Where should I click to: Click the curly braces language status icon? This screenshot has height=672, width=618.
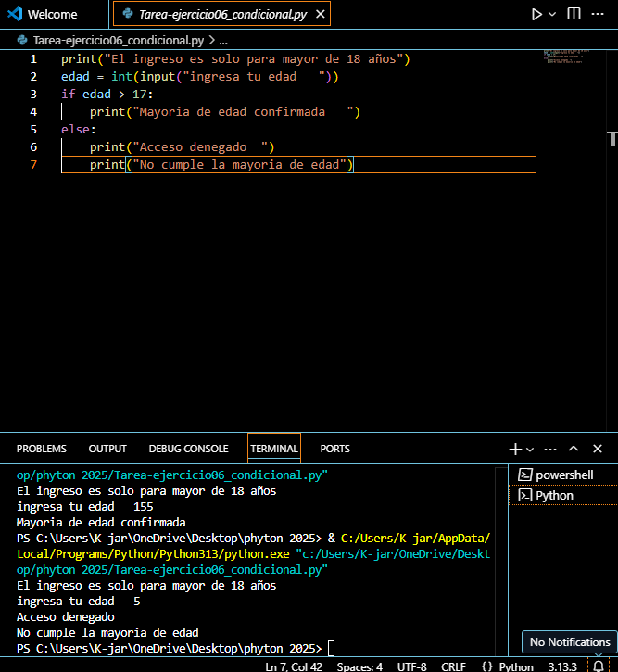(x=487, y=666)
